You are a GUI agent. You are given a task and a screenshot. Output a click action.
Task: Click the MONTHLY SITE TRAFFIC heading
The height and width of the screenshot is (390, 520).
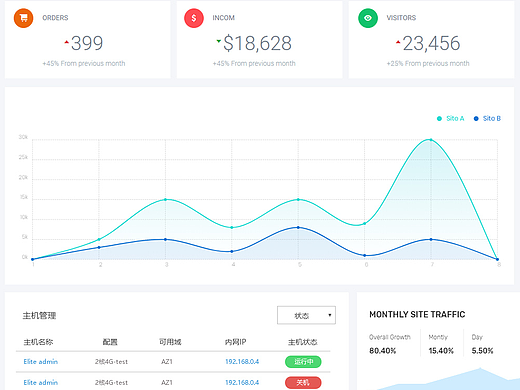(x=417, y=314)
